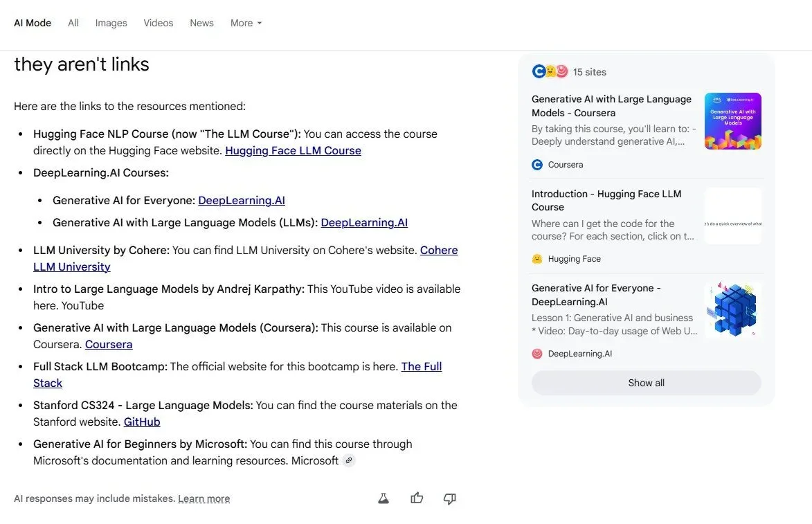Click the Coursera course colorful thumbnail
The width and height of the screenshot is (812, 524).
[x=733, y=121]
